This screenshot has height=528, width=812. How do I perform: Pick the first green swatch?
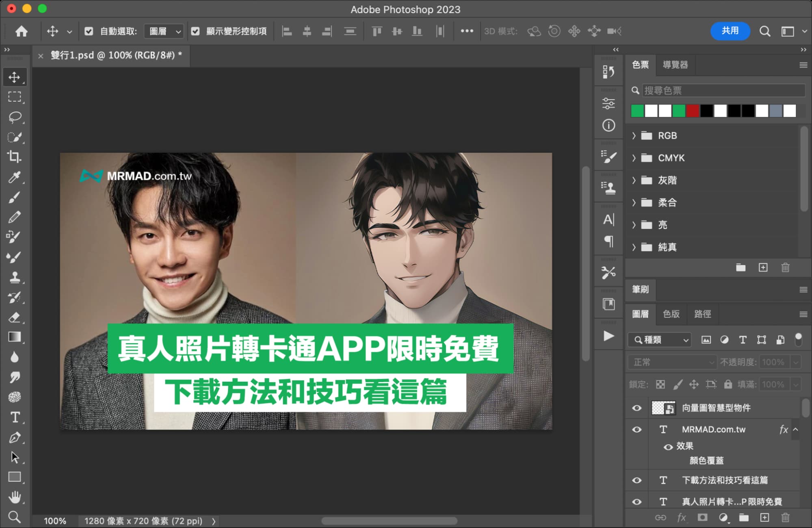(637, 111)
